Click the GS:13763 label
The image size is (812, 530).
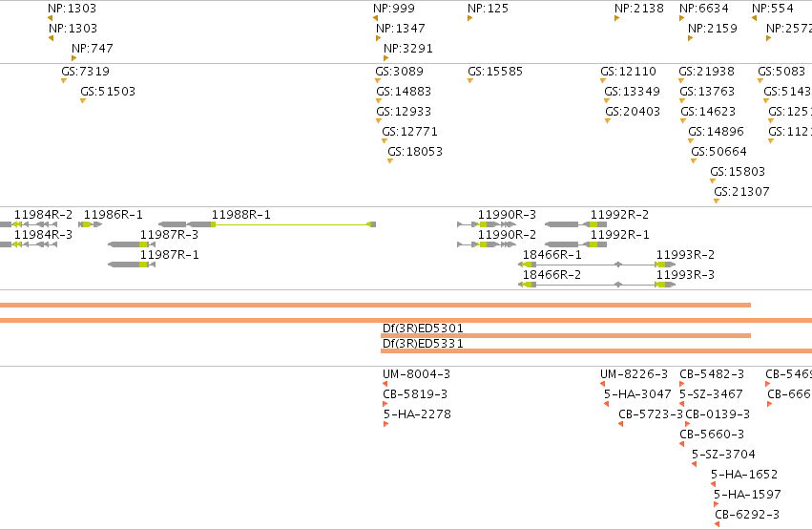707,92
